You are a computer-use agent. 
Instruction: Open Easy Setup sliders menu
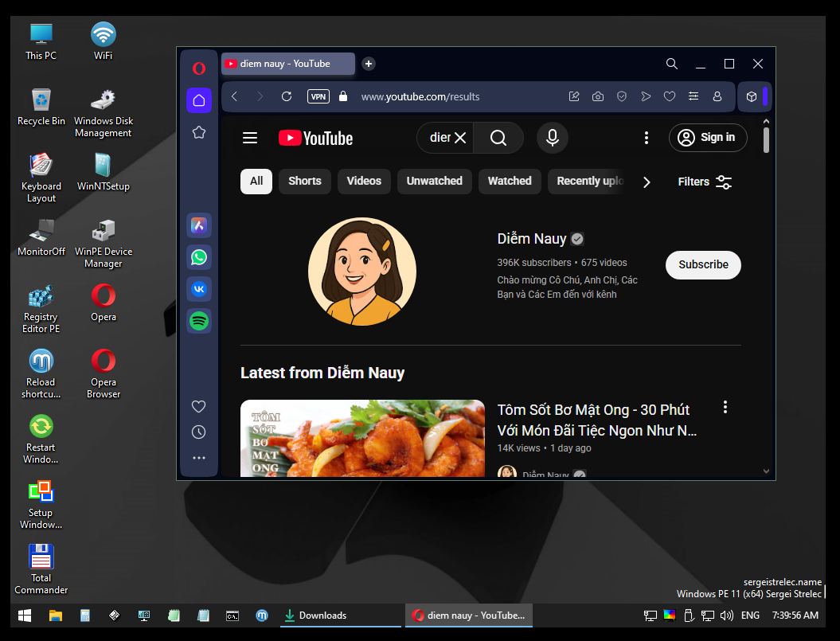(693, 96)
